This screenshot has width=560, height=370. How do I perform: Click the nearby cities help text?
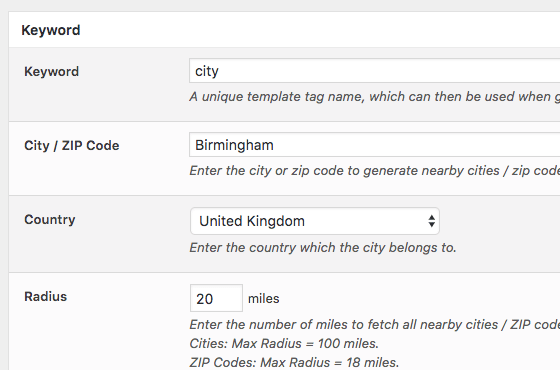pos(374,171)
